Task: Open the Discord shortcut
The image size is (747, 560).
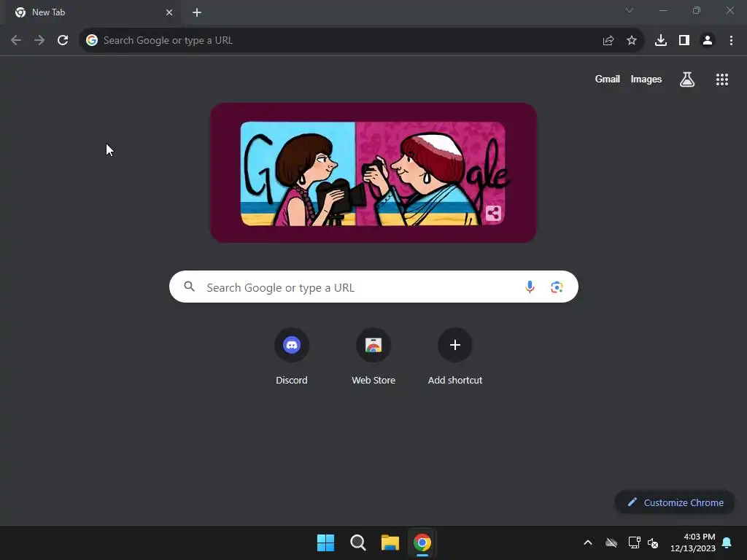Action: click(292, 356)
